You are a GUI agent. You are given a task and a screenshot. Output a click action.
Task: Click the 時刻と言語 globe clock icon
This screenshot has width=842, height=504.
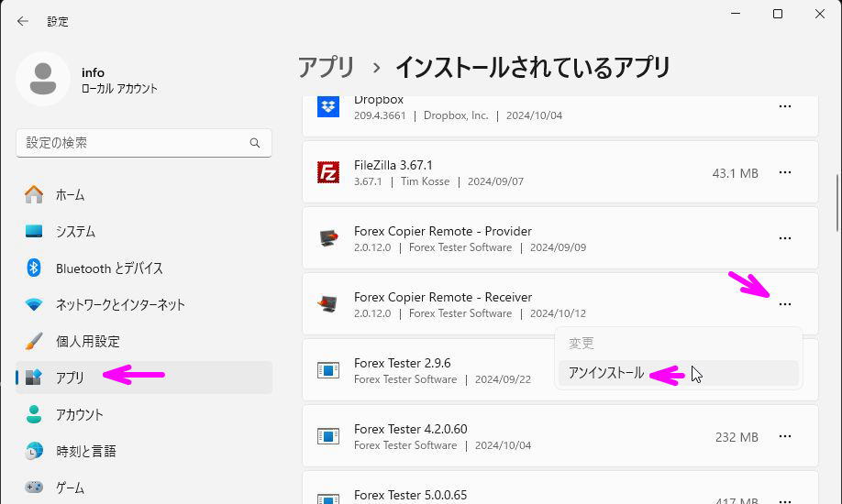point(34,451)
